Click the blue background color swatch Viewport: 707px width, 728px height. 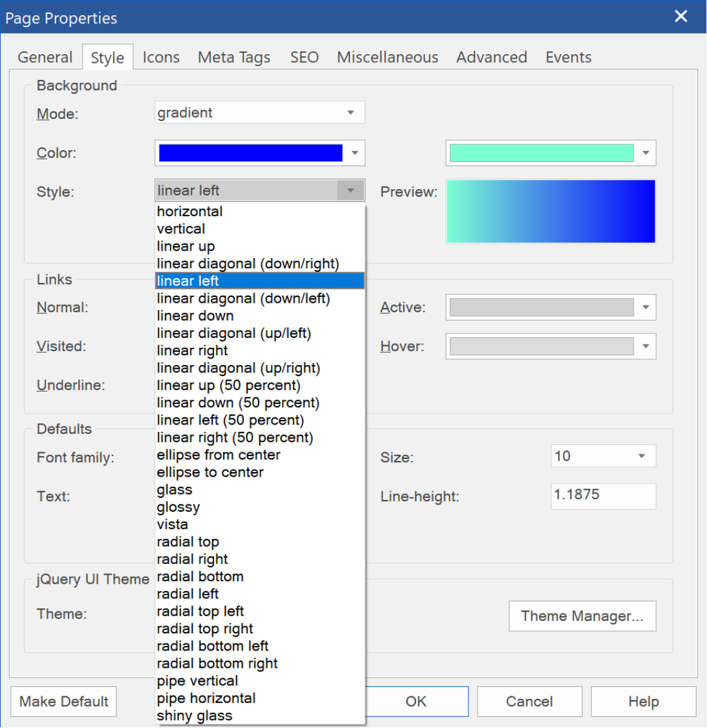(x=251, y=153)
